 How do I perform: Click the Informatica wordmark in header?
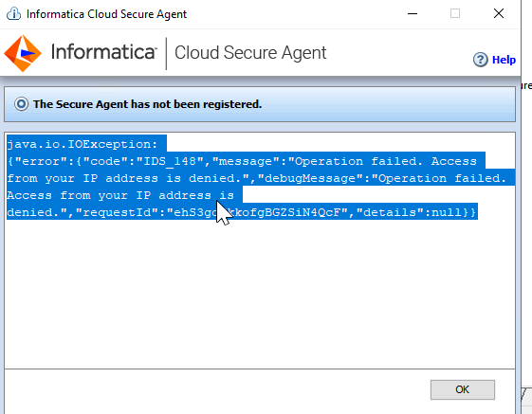[x=103, y=52]
